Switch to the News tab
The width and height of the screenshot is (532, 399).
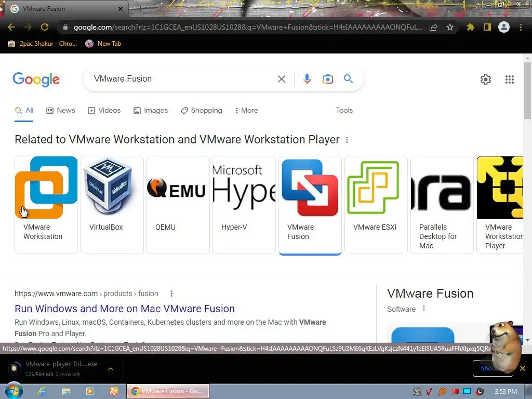coord(61,111)
